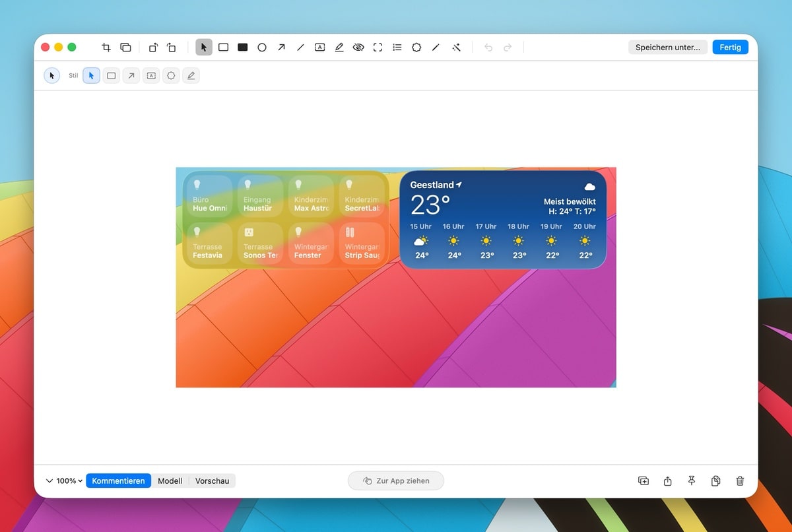Undo the last action
This screenshot has height=532, width=792.
488,48
